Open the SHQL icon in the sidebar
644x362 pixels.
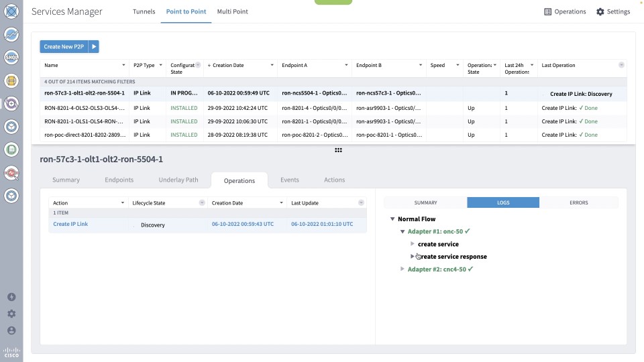point(11,58)
